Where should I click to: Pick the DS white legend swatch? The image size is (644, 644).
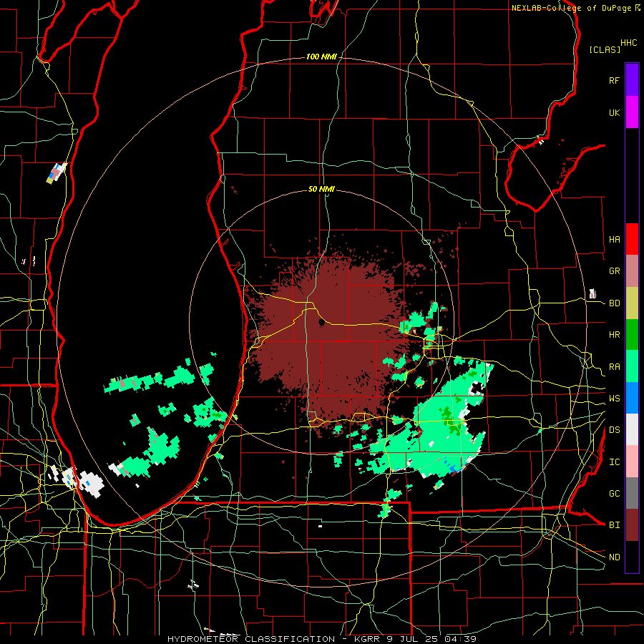point(632,429)
